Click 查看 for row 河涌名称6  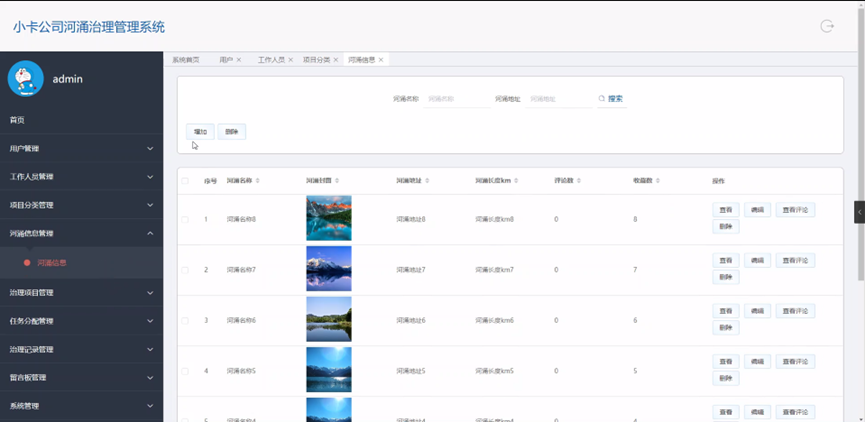click(x=725, y=311)
